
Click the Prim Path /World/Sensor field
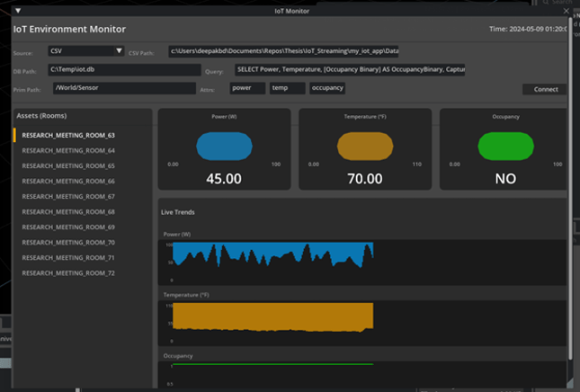(124, 88)
